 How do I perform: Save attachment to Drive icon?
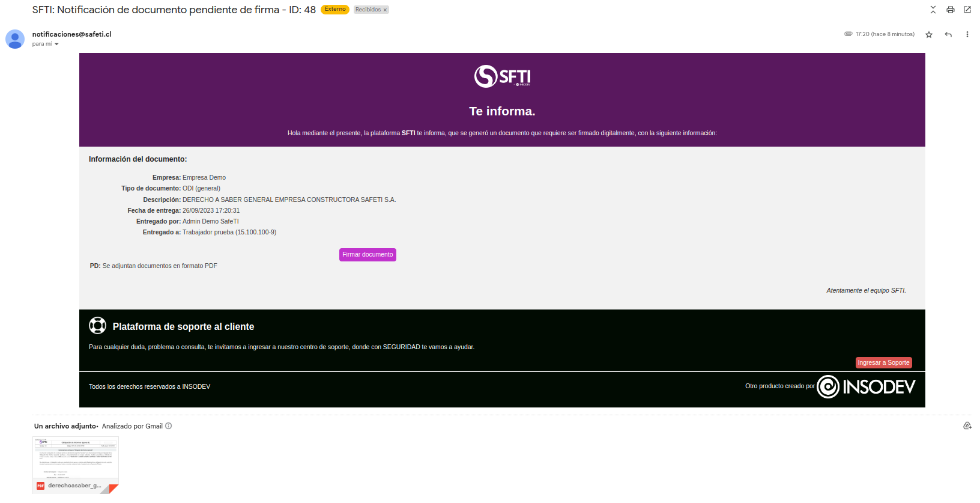coord(967,425)
